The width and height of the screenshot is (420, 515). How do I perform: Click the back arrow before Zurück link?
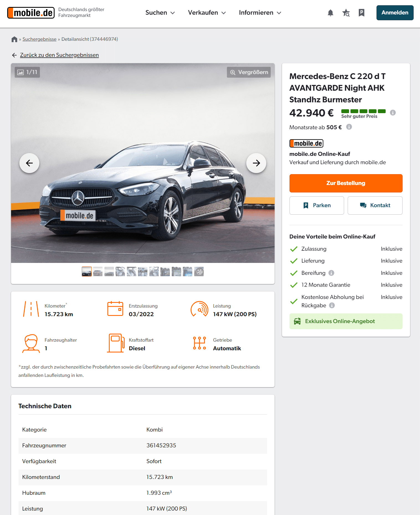tap(14, 55)
